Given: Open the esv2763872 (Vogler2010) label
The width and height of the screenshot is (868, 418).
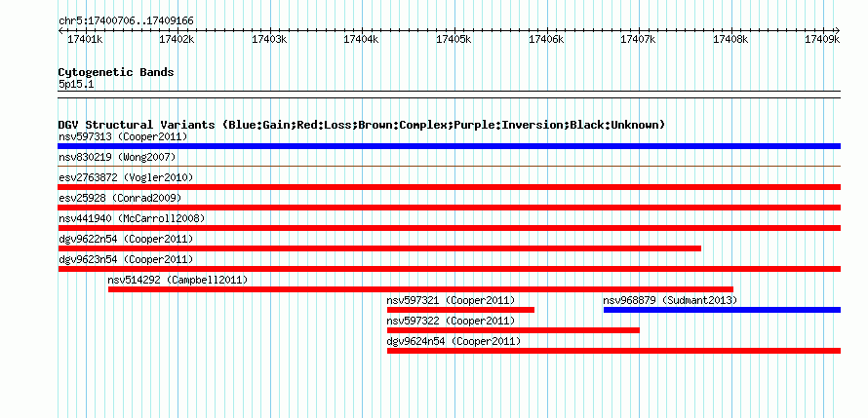Looking at the screenshot, I should tap(126, 177).
